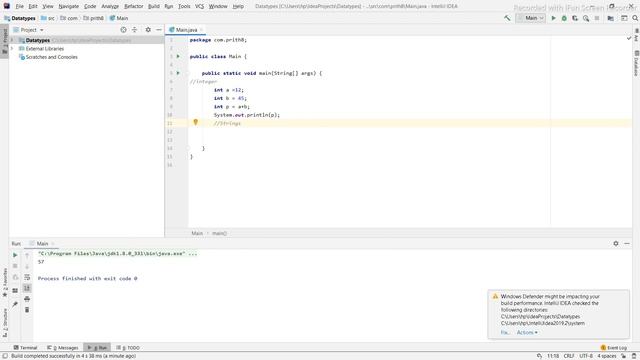Click the prith8 breadcrumb in the navigation bar
Viewport: 640px width, 360px height.
point(93,18)
